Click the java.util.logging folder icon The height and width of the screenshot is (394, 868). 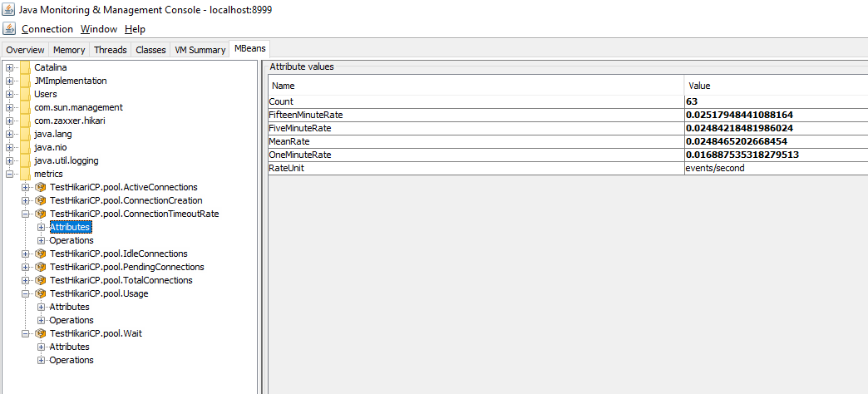coord(26,160)
